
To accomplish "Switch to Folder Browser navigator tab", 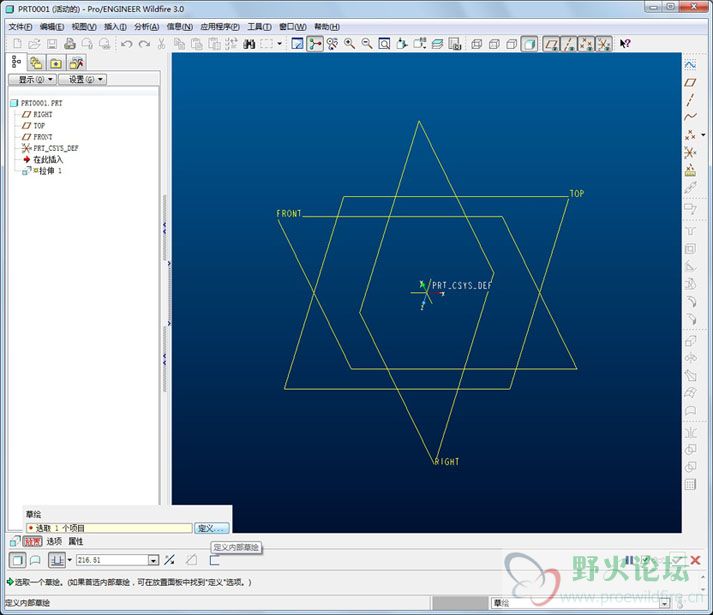I will click(x=36, y=63).
